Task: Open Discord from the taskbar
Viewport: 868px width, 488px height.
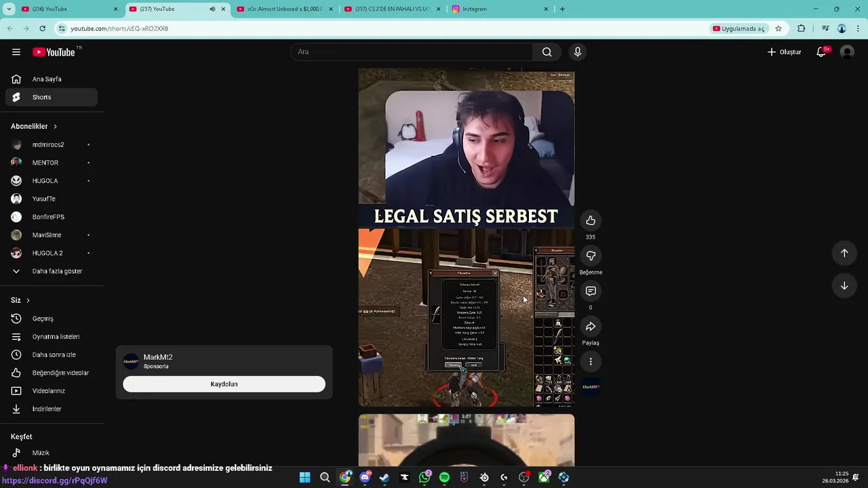Action: pyautogui.click(x=365, y=477)
